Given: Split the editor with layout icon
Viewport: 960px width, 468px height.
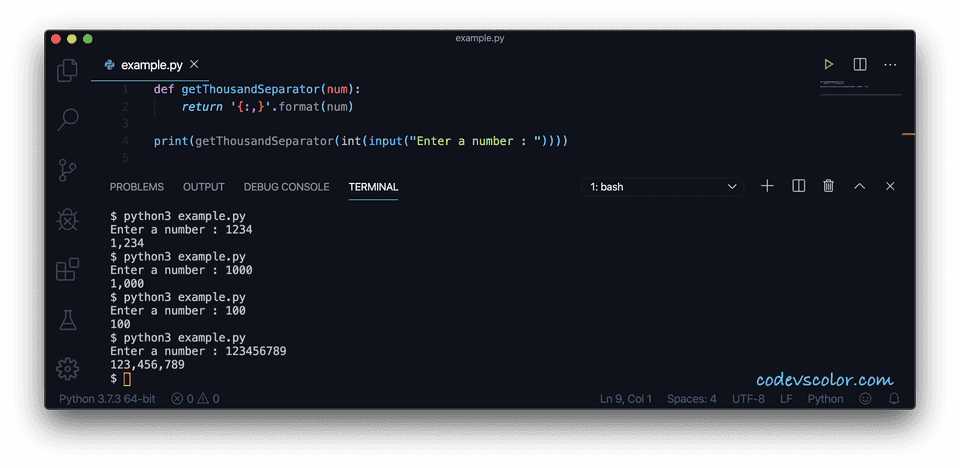Looking at the screenshot, I should 860,64.
